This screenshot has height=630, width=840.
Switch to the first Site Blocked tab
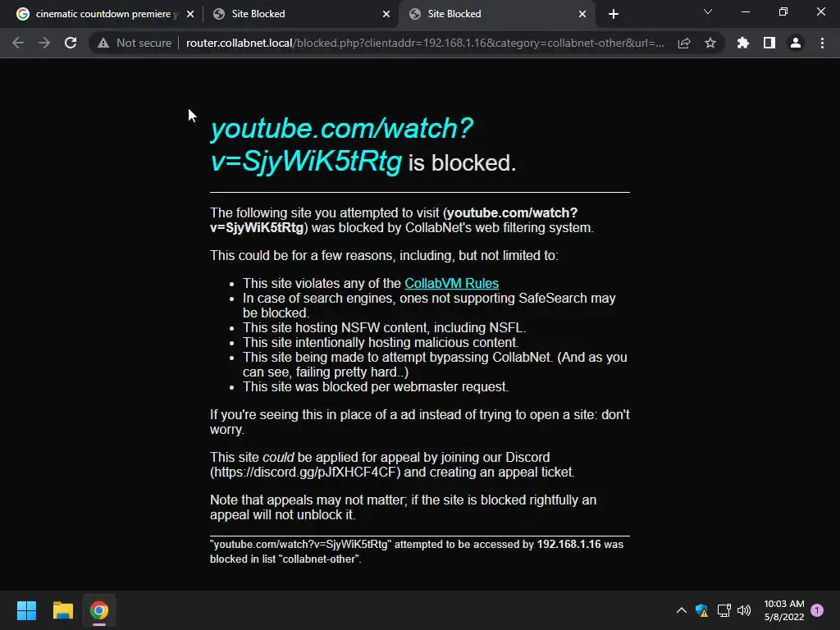coord(300,14)
